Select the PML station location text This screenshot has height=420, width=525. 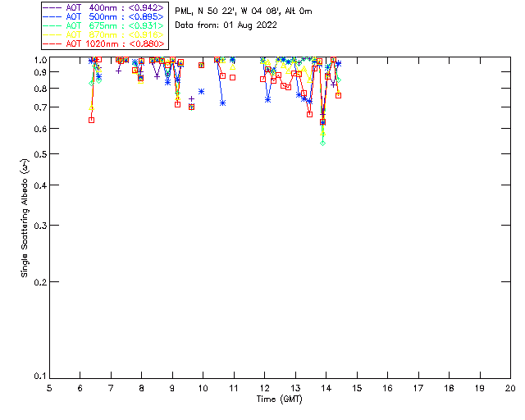point(244,11)
